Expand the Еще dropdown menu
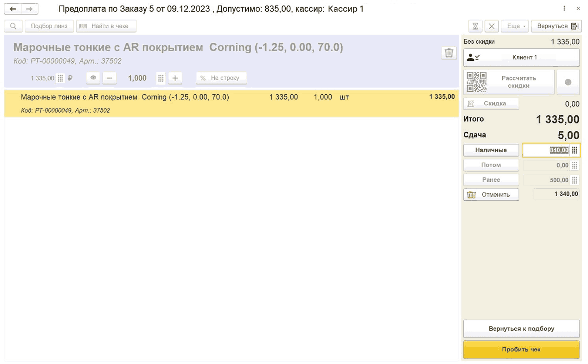 click(515, 26)
